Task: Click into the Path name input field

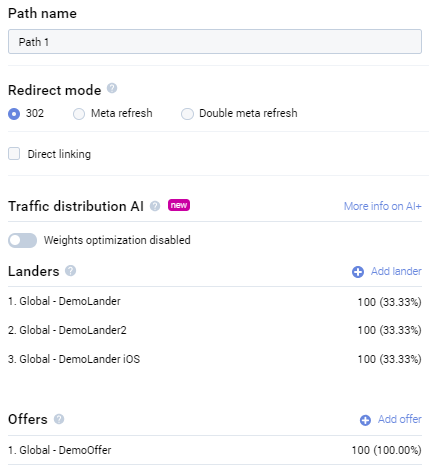Action: tap(215, 42)
